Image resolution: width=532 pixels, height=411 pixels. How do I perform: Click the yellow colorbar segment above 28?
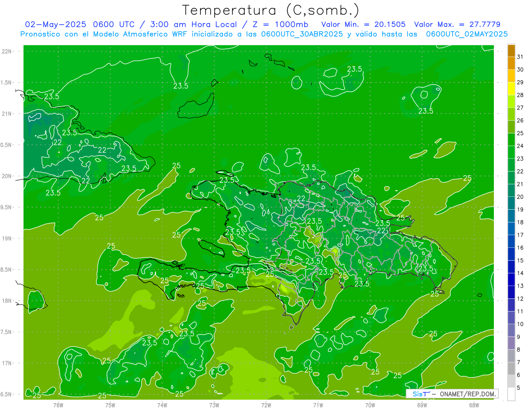click(511, 89)
